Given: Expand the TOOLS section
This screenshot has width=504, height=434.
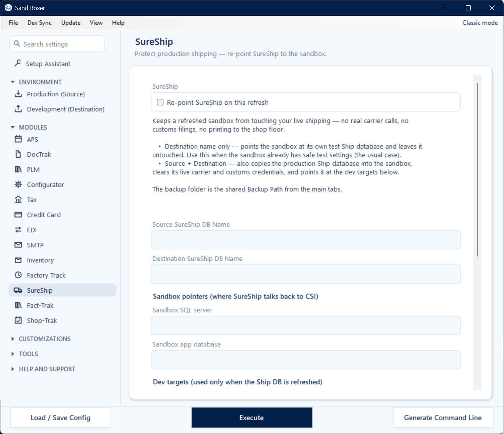Looking at the screenshot, I should [13, 354].
